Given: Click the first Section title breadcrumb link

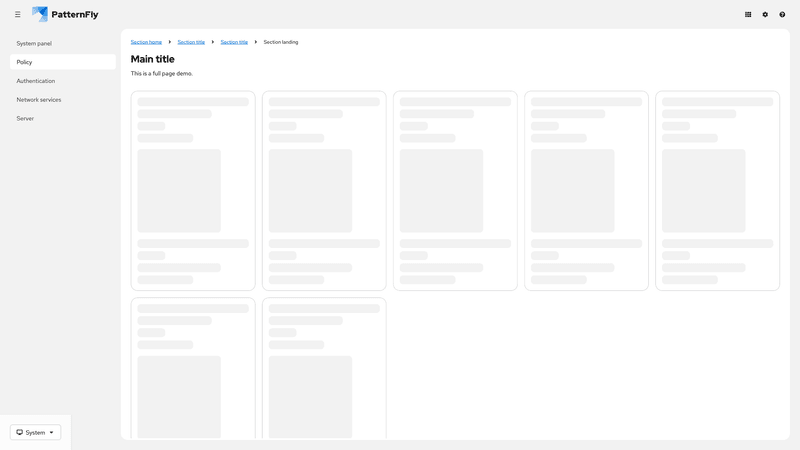Looking at the screenshot, I should click(191, 42).
